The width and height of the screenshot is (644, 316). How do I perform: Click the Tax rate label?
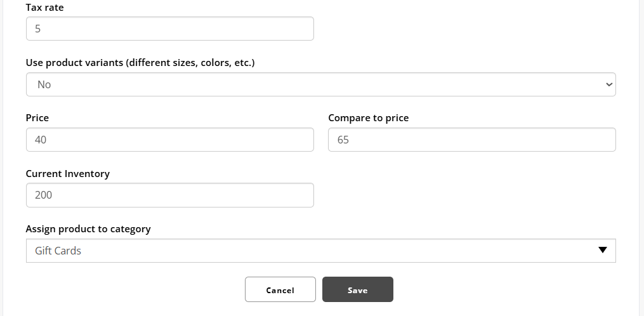tap(44, 8)
